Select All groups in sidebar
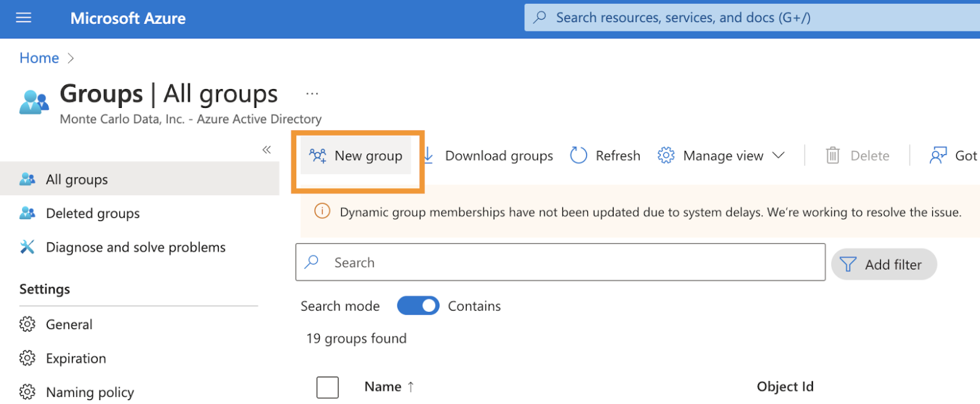 (139, 179)
